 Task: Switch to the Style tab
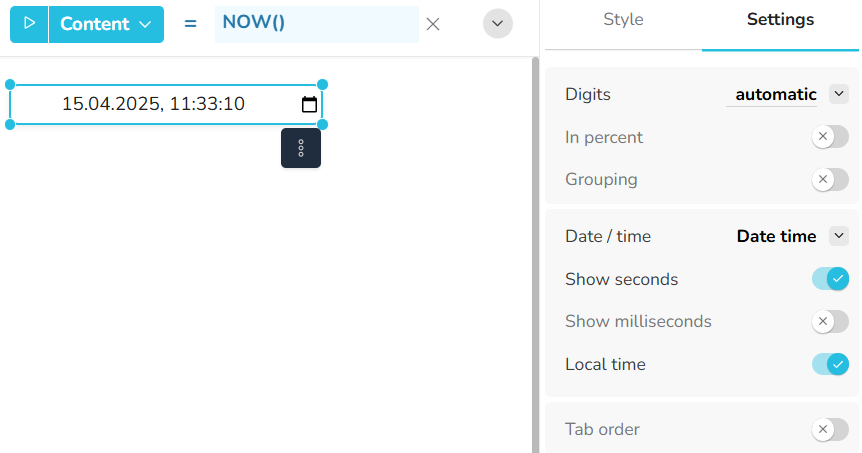[623, 20]
